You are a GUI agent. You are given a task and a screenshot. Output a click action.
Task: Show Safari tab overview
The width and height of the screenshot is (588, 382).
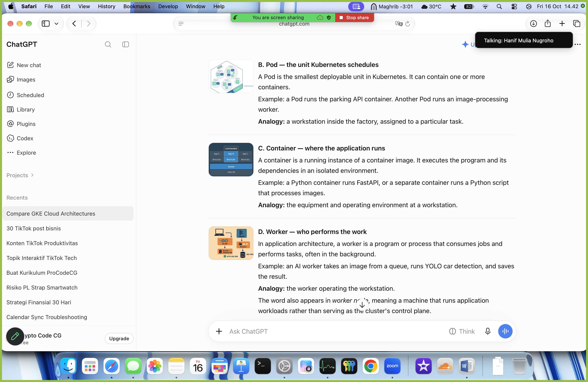[577, 24]
